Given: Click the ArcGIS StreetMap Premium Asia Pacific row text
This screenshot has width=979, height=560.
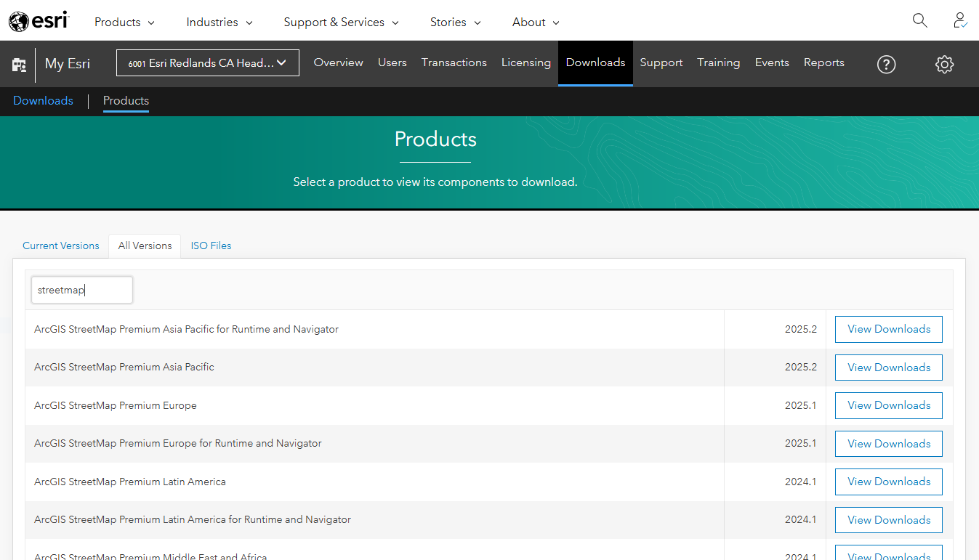Looking at the screenshot, I should point(124,367).
